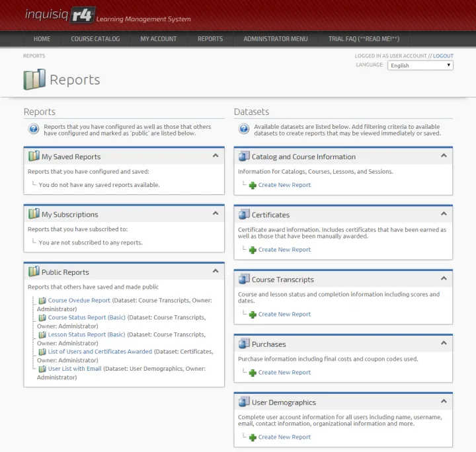
Task: Click the large Reports page title icon
Action: [34, 80]
